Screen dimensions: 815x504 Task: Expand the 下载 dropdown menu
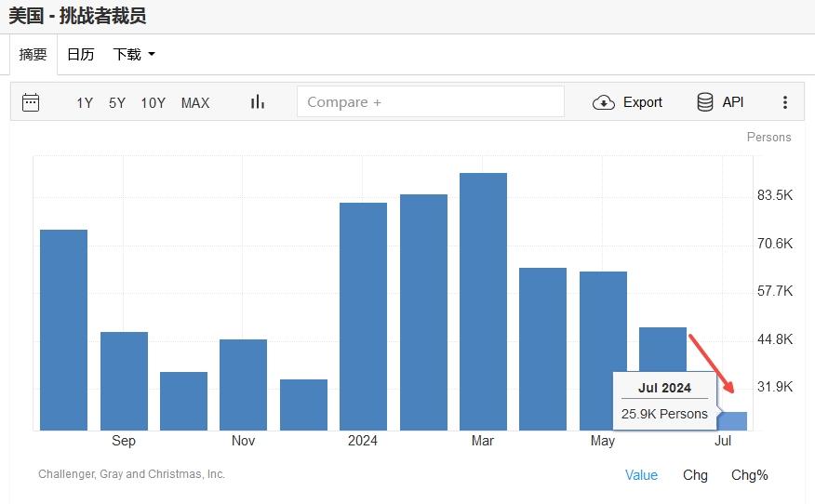[134, 55]
